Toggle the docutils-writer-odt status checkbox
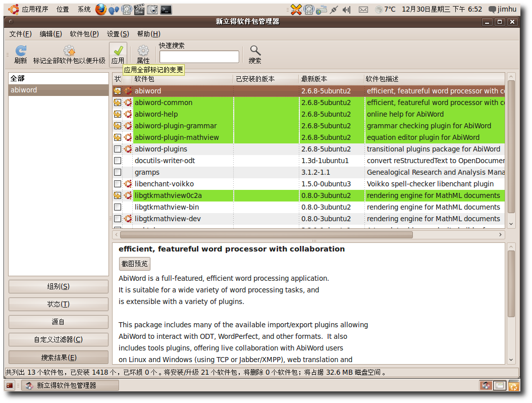This screenshot has width=532, height=403. (118, 161)
